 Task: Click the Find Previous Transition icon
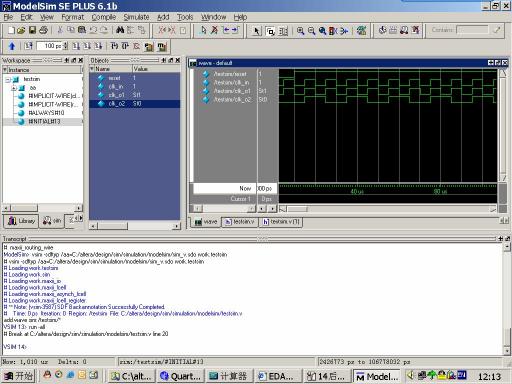pyautogui.click(x=226, y=30)
